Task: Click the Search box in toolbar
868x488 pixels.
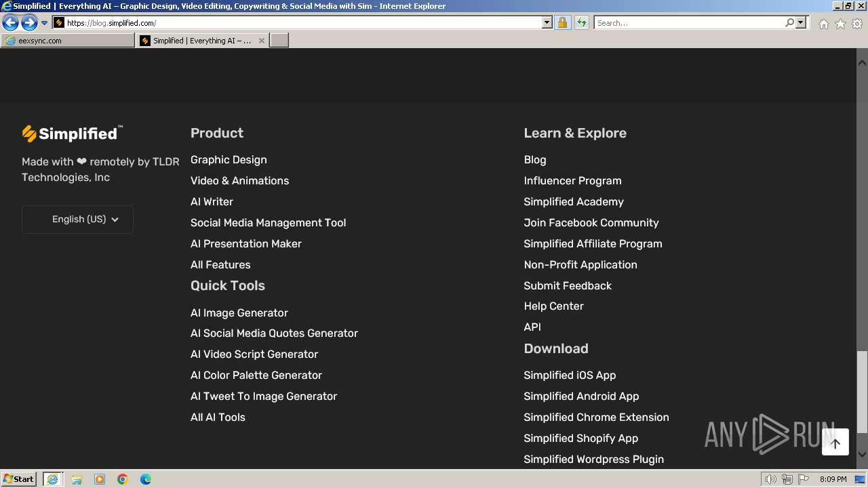Action: [689, 23]
